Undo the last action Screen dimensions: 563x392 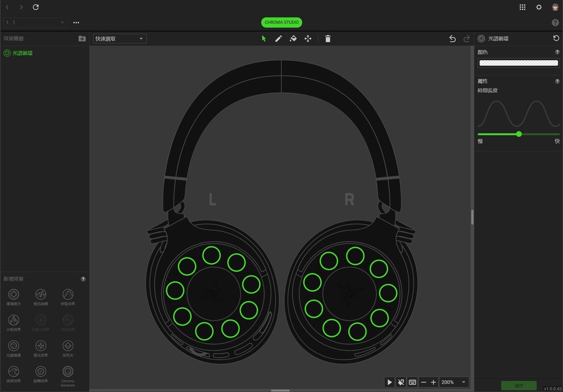453,39
